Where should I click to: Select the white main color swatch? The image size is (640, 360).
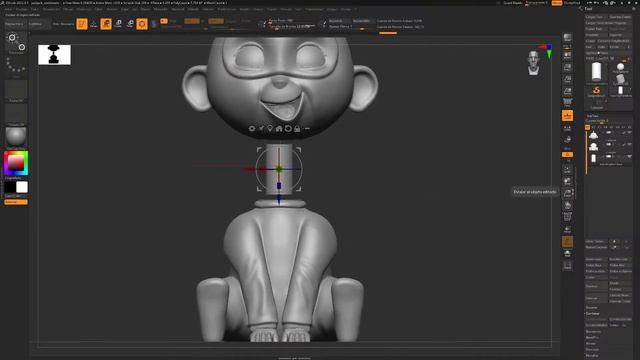coord(22,187)
